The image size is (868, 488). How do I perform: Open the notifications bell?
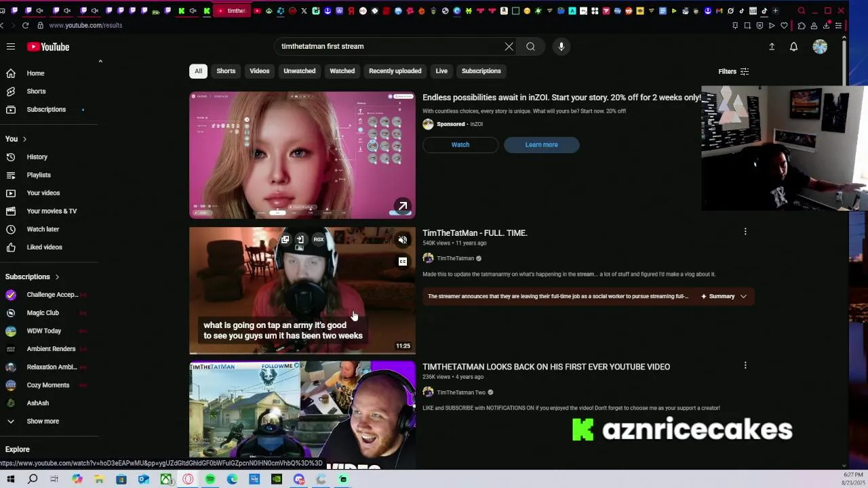coord(793,47)
